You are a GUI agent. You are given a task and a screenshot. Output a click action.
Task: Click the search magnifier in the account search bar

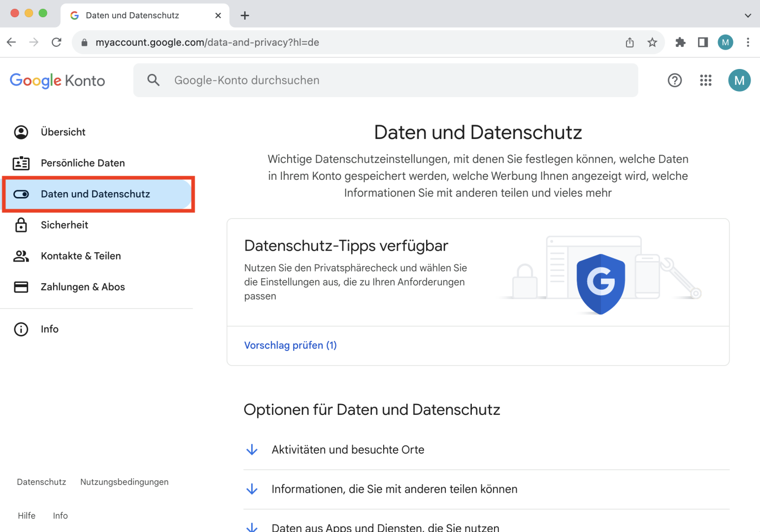coord(153,80)
